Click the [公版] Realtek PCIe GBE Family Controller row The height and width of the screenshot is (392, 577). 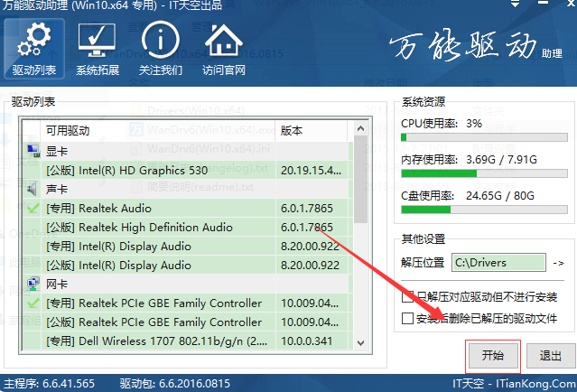coord(187,322)
